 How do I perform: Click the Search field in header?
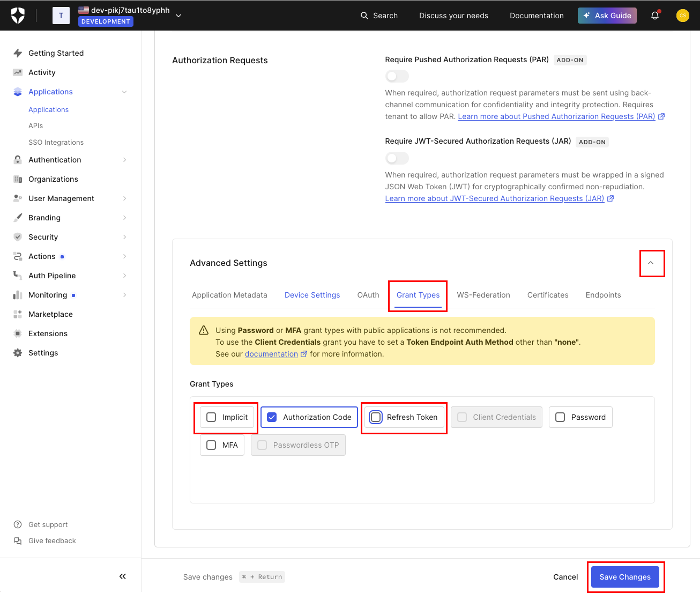(x=379, y=16)
